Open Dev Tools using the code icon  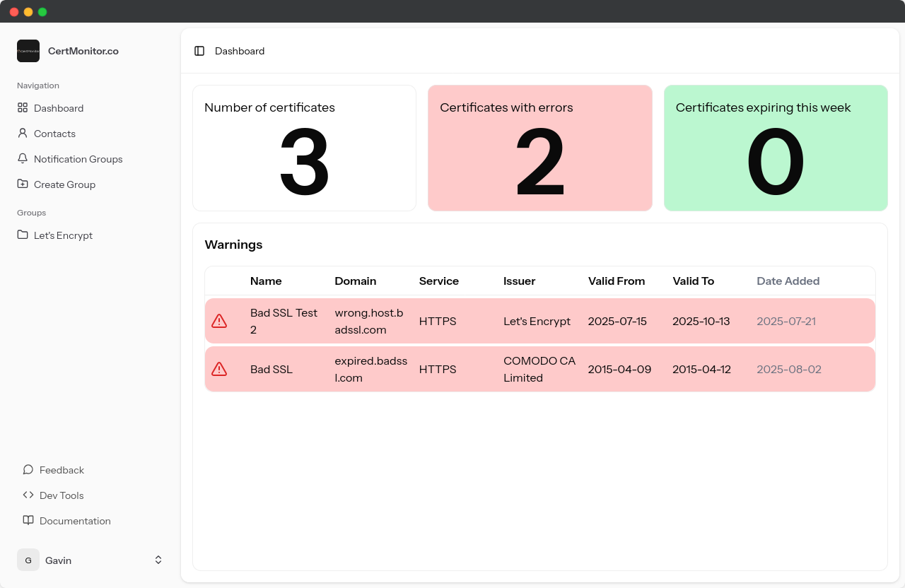[x=28, y=495]
